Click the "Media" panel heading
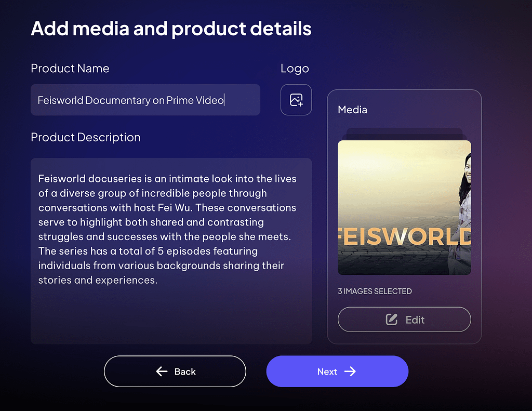Viewport: 532px width, 411px height. tap(352, 110)
